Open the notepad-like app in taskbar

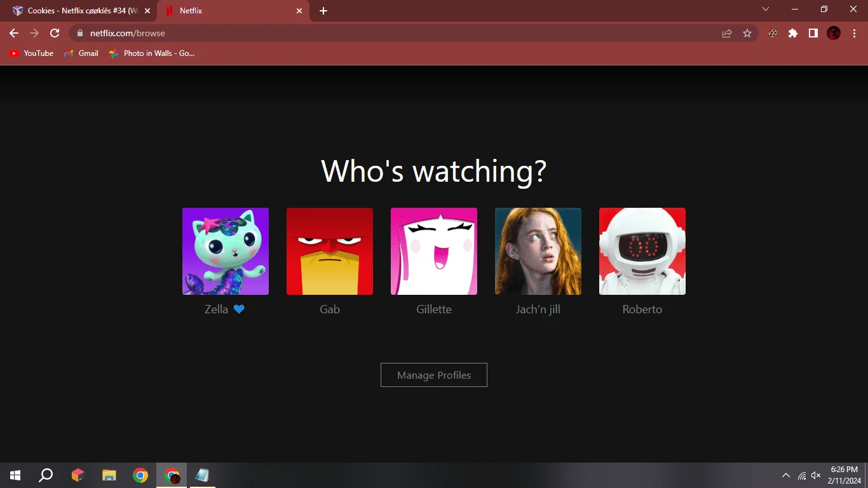(202, 475)
